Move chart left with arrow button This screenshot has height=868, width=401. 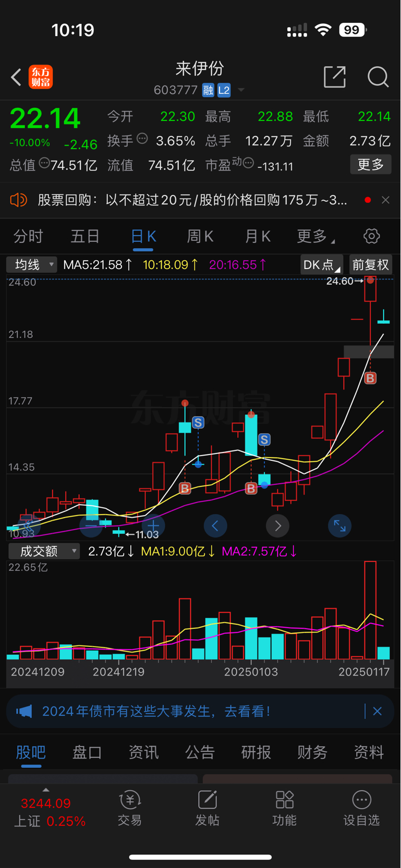[215, 526]
